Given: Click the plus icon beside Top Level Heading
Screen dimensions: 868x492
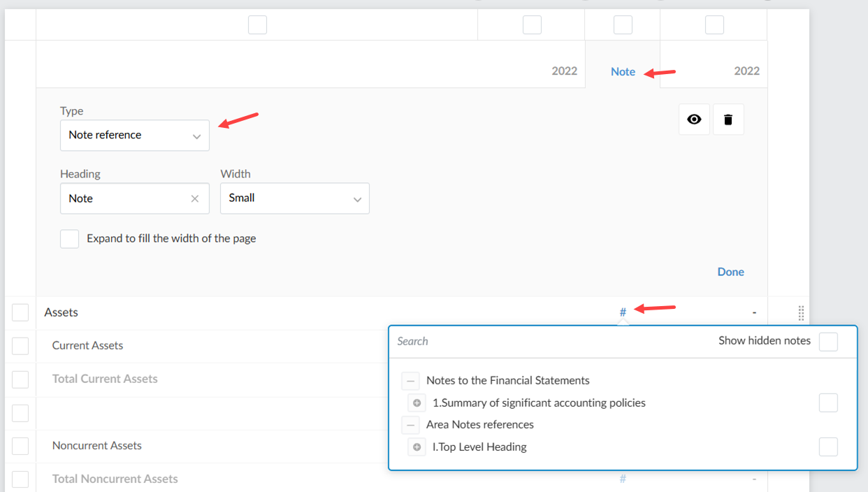Looking at the screenshot, I should (x=417, y=447).
